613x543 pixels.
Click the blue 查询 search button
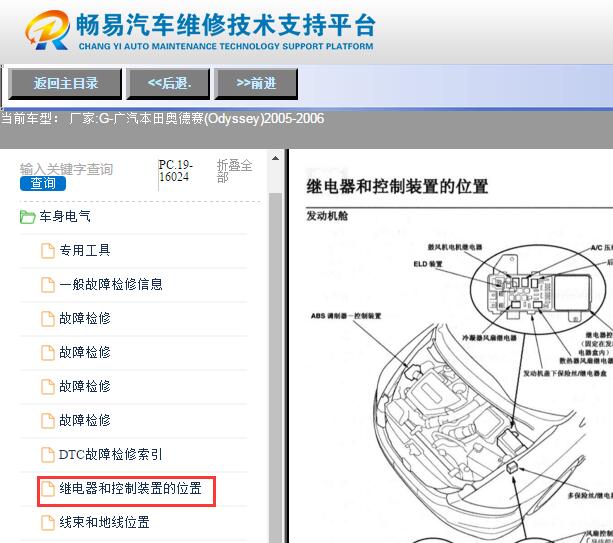coord(43,183)
